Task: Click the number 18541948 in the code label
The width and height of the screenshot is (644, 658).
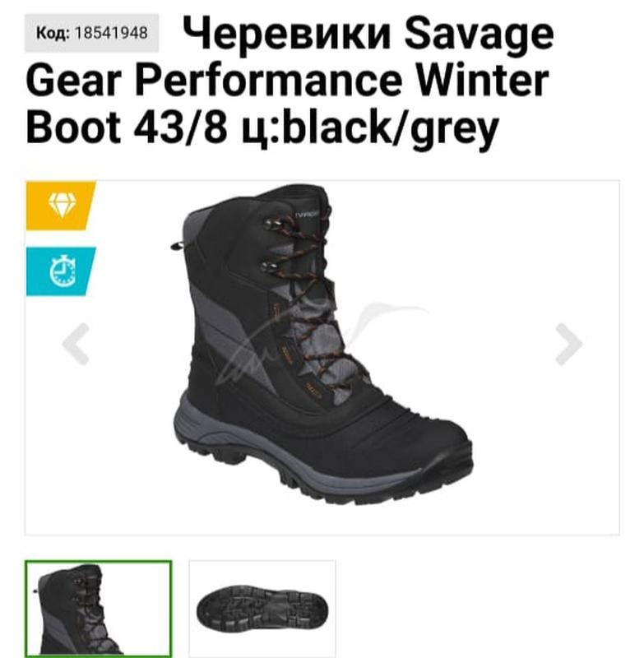Action: pos(111,33)
